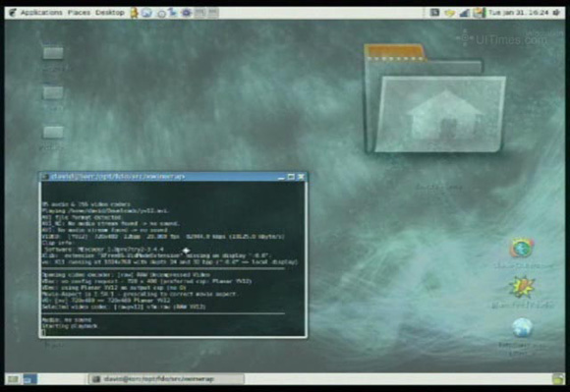Click the show desktop button in bottom panel
The height and width of the screenshot is (392, 570).
[13, 379]
